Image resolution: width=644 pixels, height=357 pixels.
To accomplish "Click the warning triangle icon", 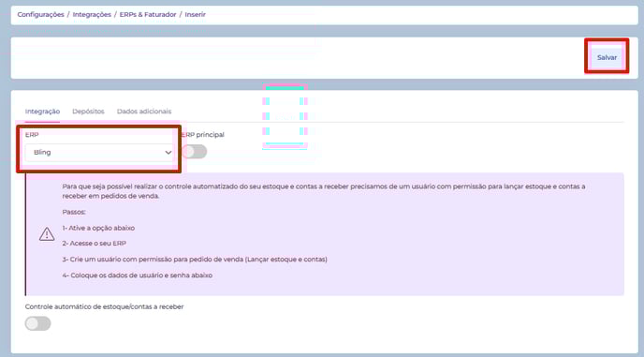I will click(x=47, y=234).
